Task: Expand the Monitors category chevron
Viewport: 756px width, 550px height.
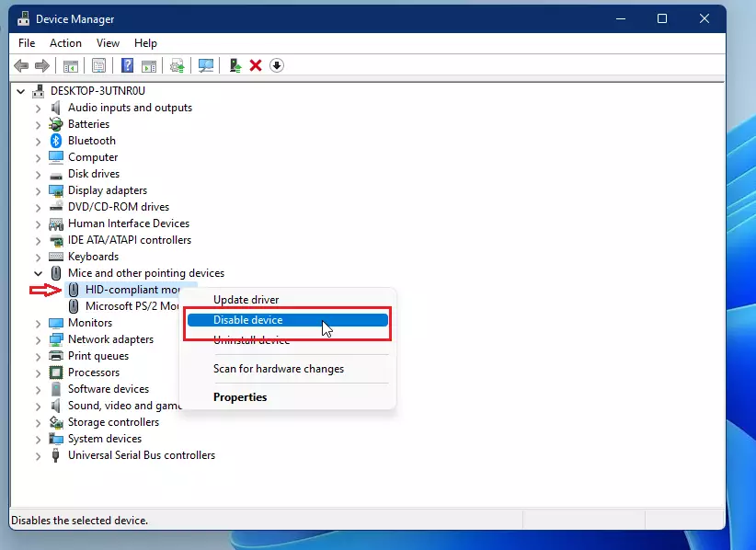Action: click(38, 323)
